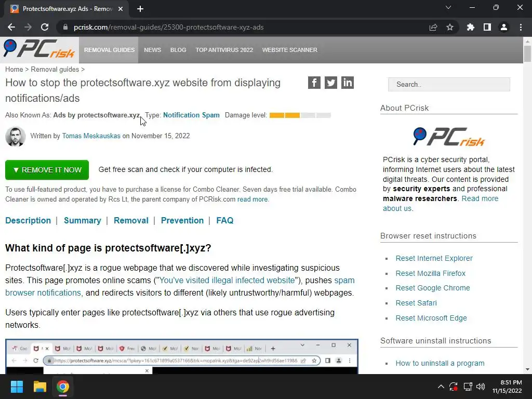Reload the page with the refresh icon
Viewport: 532px width, 399px height.
(45, 27)
